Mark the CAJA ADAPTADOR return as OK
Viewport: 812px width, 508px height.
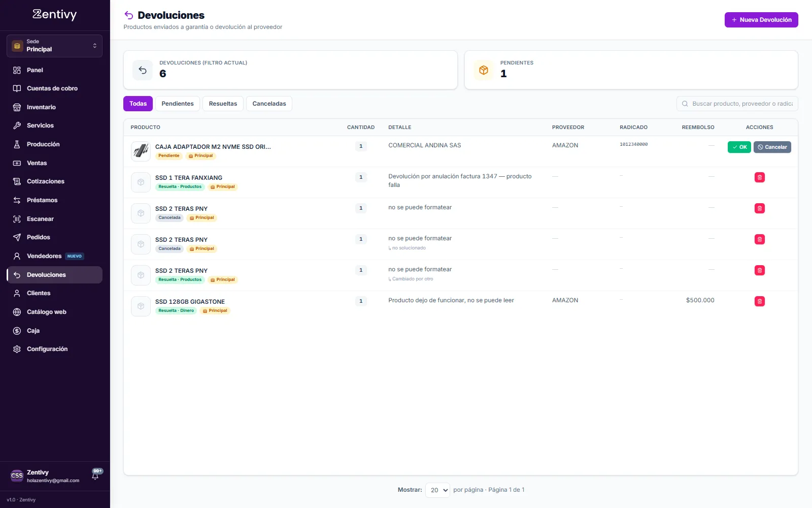point(739,147)
